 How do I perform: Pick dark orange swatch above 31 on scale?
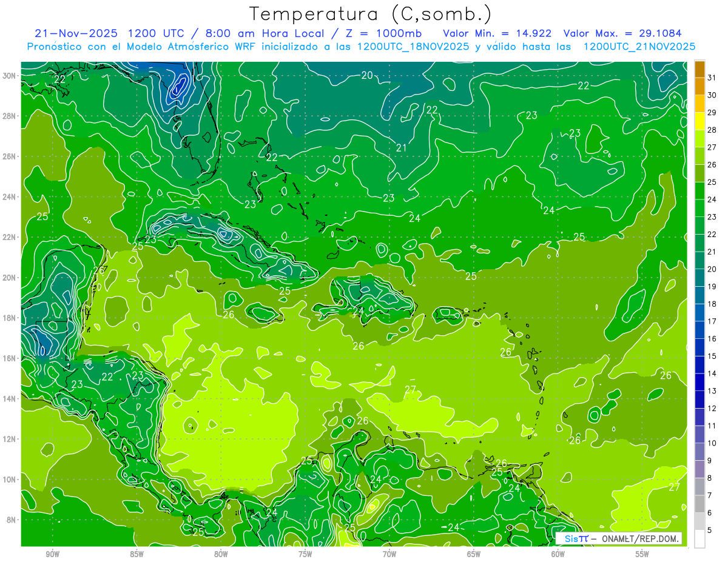click(699, 69)
